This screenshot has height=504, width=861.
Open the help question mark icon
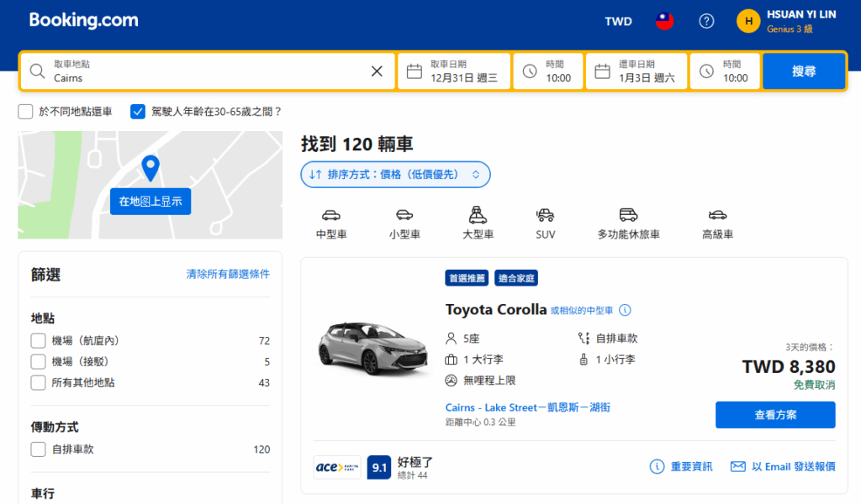[x=705, y=21]
